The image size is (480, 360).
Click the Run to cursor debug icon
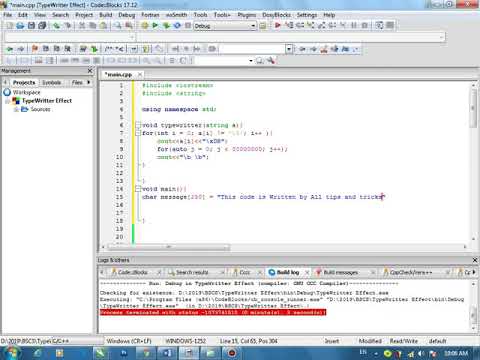[289, 25]
